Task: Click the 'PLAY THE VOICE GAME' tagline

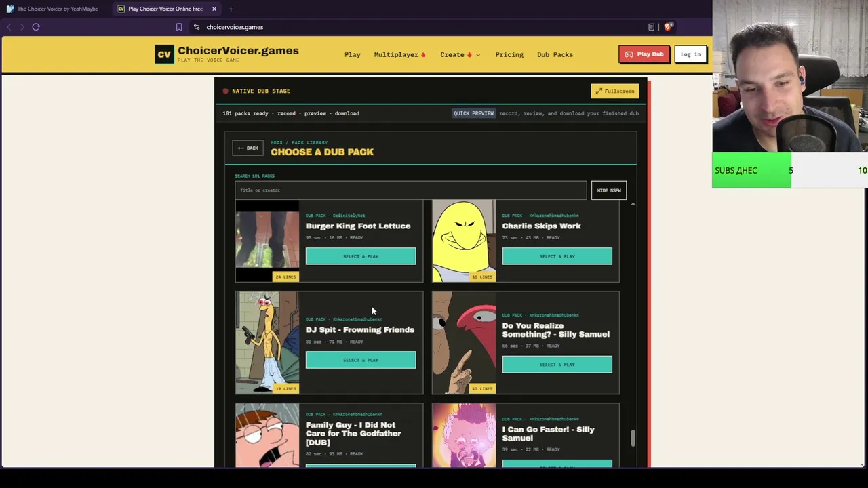Action: [x=208, y=60]
